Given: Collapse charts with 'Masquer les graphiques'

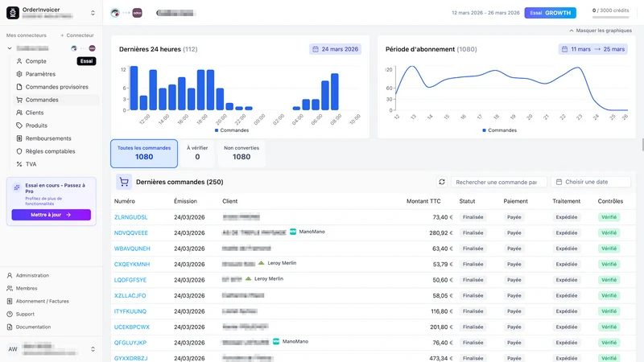Looking at the screenshot, I should [x=601, y=31].
